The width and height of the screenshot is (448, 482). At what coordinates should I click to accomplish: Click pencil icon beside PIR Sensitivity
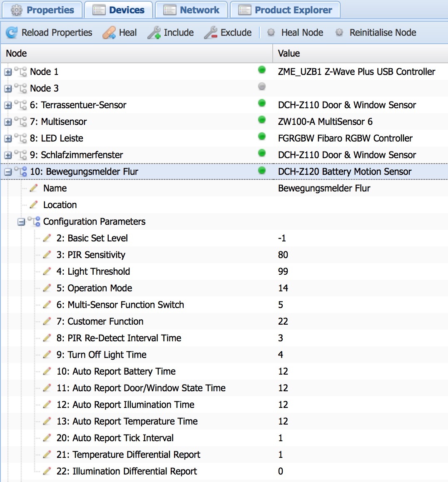click(47, 255)
